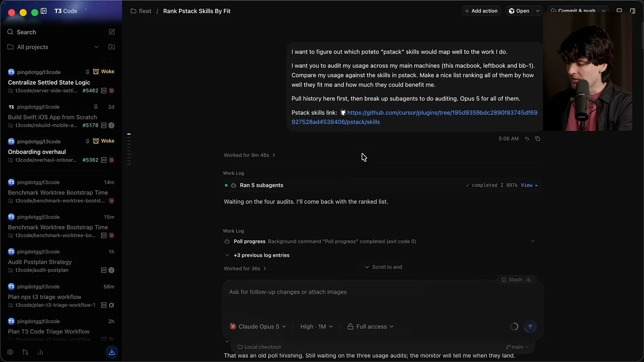Add a project with the folder-plus icon

click(112, 47)
